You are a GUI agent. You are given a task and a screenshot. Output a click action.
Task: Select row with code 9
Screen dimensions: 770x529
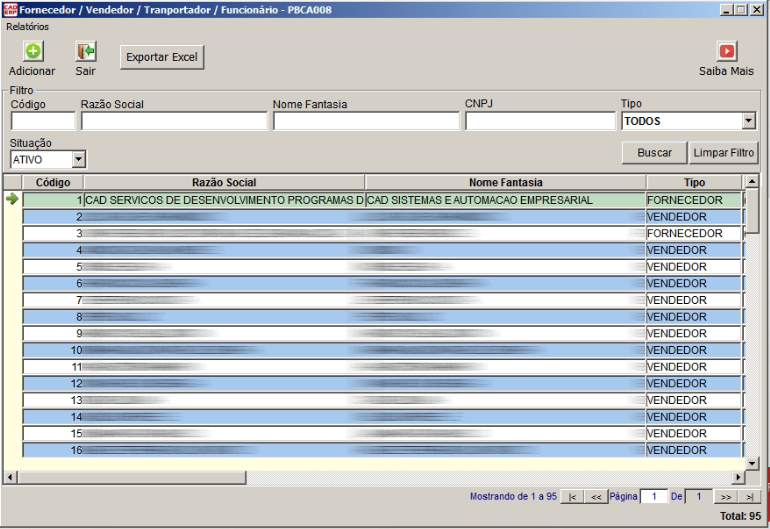point(382,334)
